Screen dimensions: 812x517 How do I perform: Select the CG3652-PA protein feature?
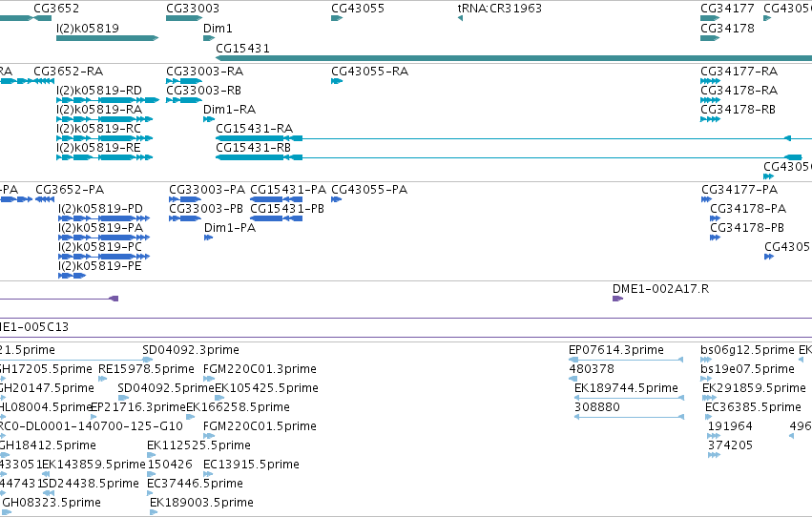(45, 199)
